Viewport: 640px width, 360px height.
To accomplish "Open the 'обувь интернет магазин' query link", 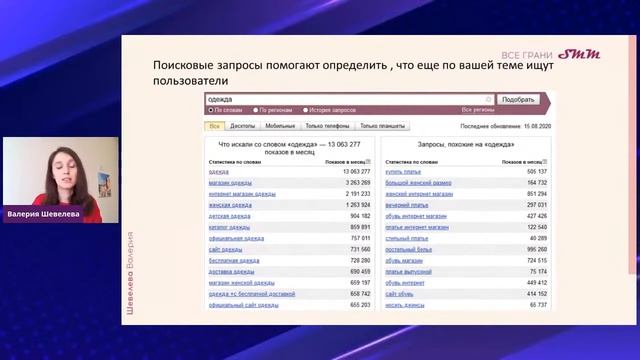I will click(x=416, y=216).
